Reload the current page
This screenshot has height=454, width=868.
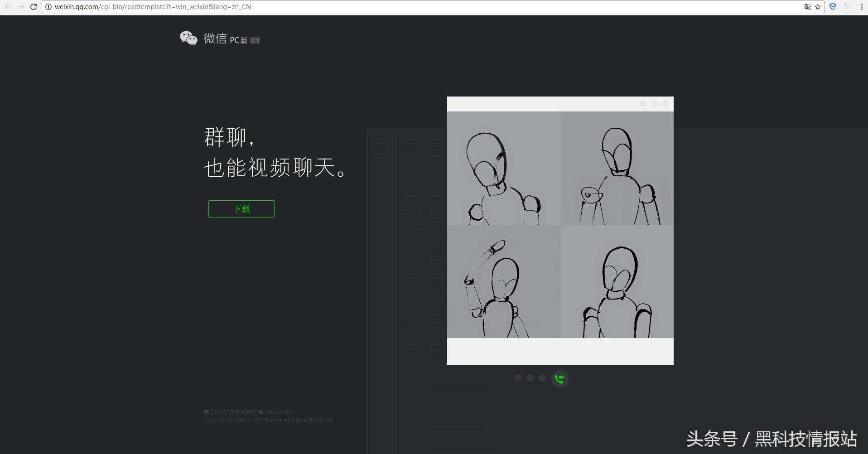[x=34, y=7]
